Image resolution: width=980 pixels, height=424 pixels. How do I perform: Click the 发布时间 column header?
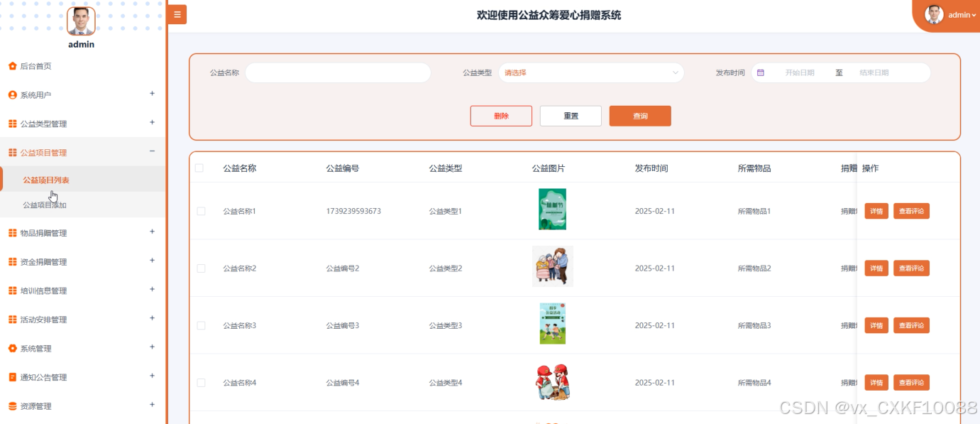(x=651, y=168)
